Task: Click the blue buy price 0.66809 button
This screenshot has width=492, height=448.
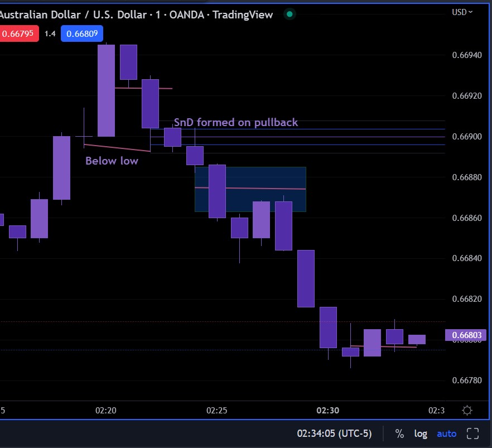Action: (82, 33)
